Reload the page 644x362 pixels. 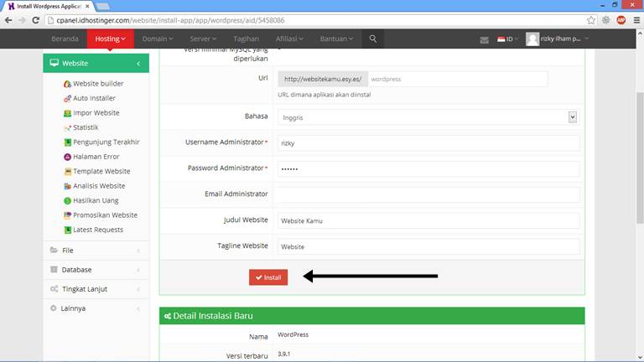36,20
